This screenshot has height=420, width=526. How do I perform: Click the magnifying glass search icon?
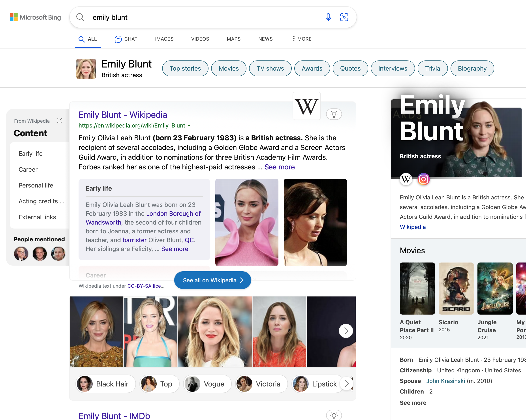tap(80, 17)
